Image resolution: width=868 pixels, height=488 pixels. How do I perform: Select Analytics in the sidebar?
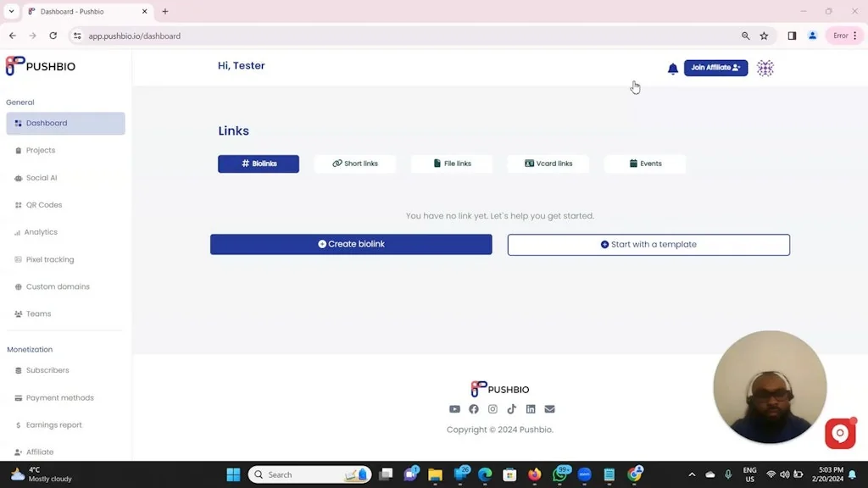click(41, 231)
